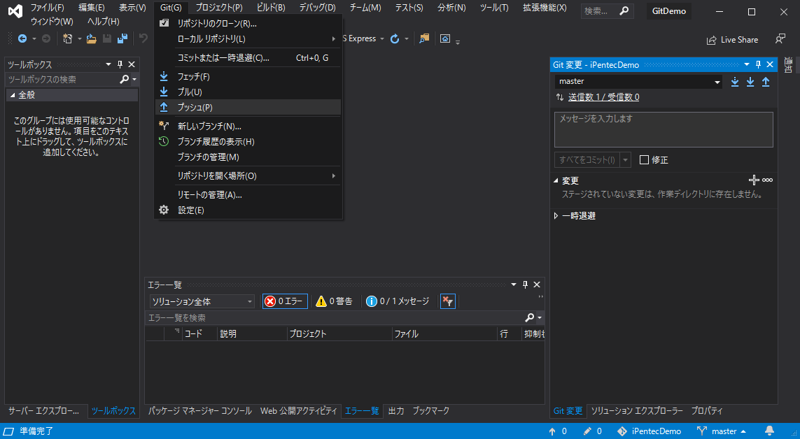Click the pull icon in Git menu
Image resolution: width=800 pixels, height=439 pixels.
pos(164,92)
